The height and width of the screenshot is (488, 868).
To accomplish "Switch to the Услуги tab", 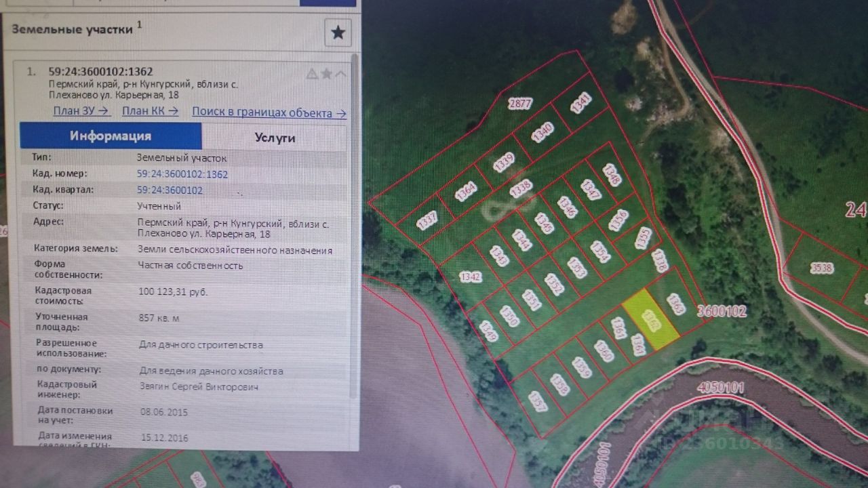I will point(275,137).
